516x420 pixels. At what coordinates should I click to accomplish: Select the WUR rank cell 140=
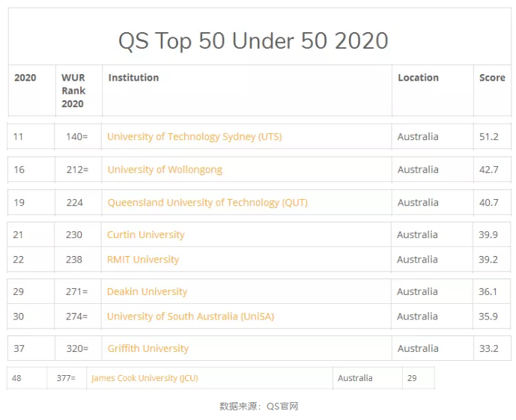[x=77, y=137]
